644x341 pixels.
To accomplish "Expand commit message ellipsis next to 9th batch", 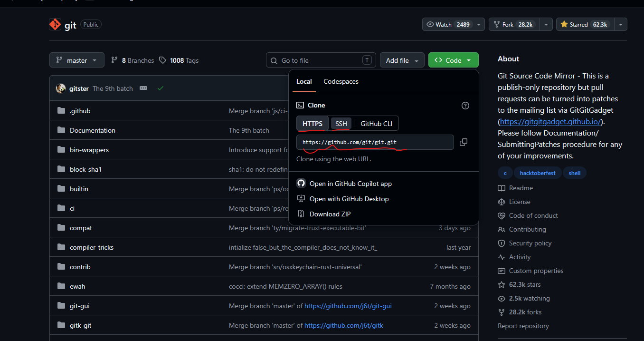I will point(143,88).
